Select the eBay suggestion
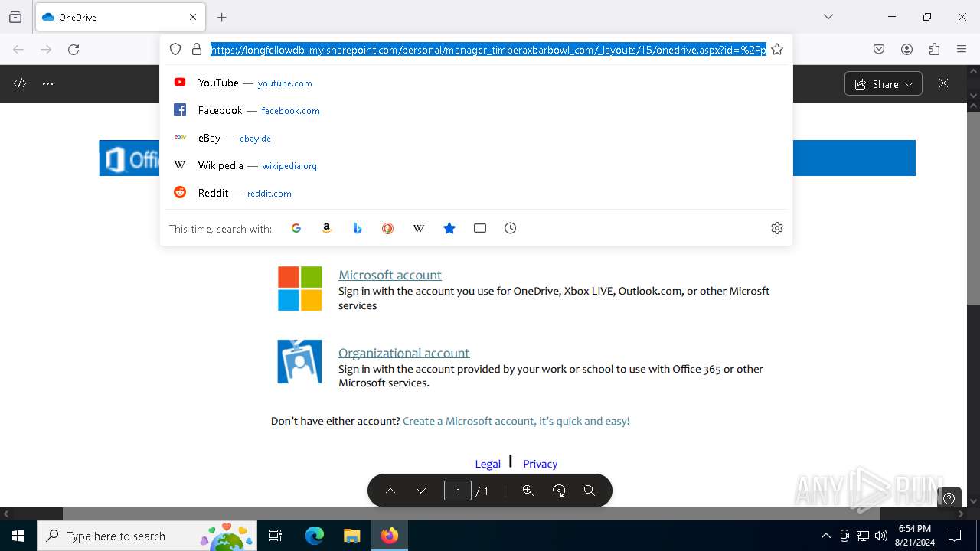The height and width of the screenshot is (551, 980). (476, 138)
